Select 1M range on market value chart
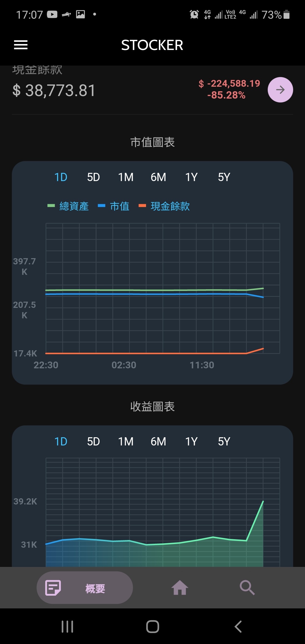This screenshot has height=644, width=305. click(x=126, y=177)
